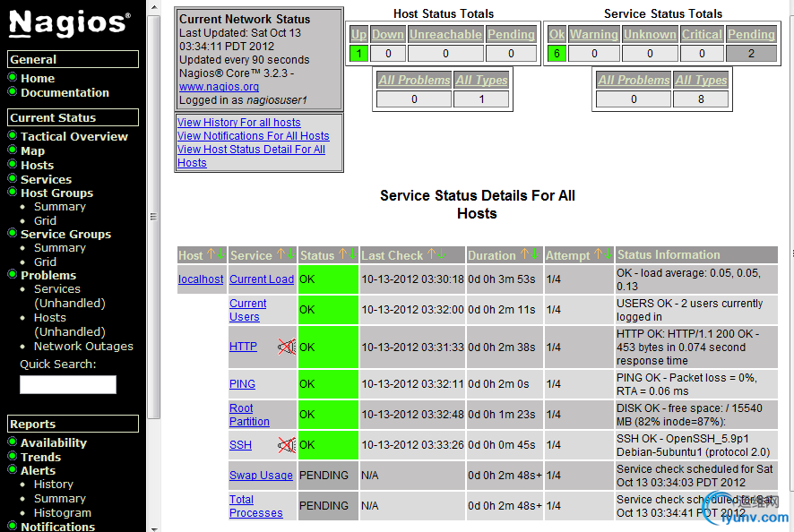Sort Attempt column descending arrow
794x532 pixels.
608,253
